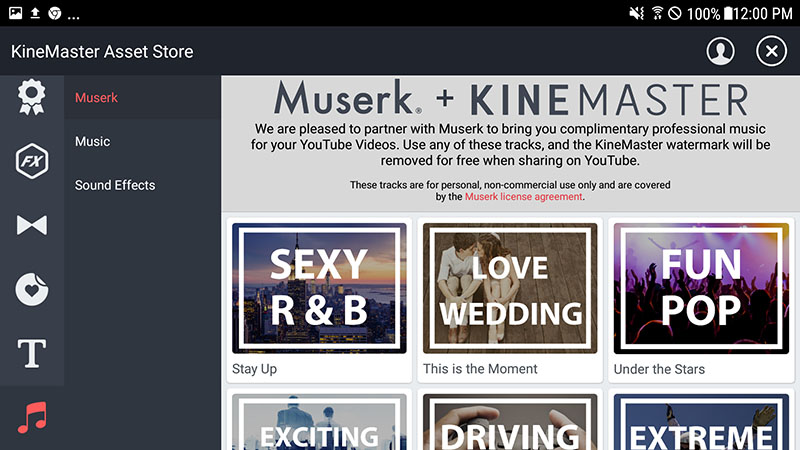
Task: Open the Sexy R&B track thumbnail
Action: click(x=319, y=288)
